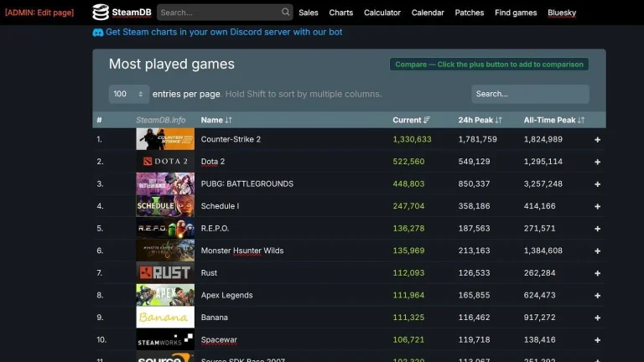Open the PUBG: BATTLEGROUNDS game link
This screenshot has height=362, width=644.
click(x=247, y=184)
